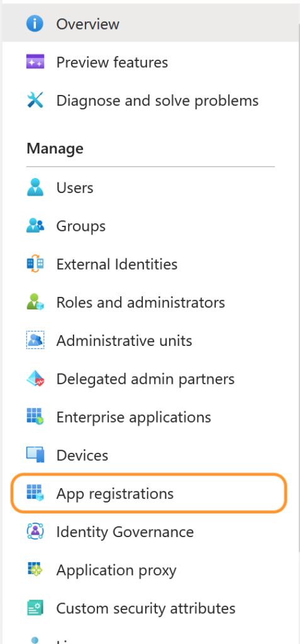Open Custom security attributes

(x=148, y=608)
